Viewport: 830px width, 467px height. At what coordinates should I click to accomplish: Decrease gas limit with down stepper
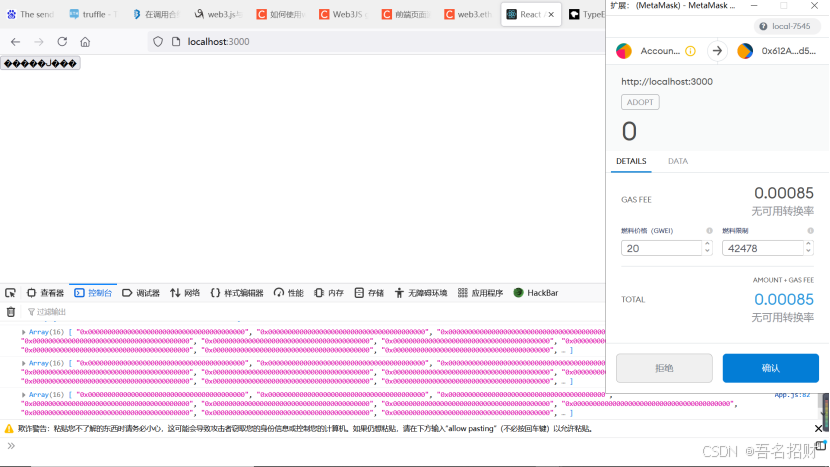click(x=808, y=252)
